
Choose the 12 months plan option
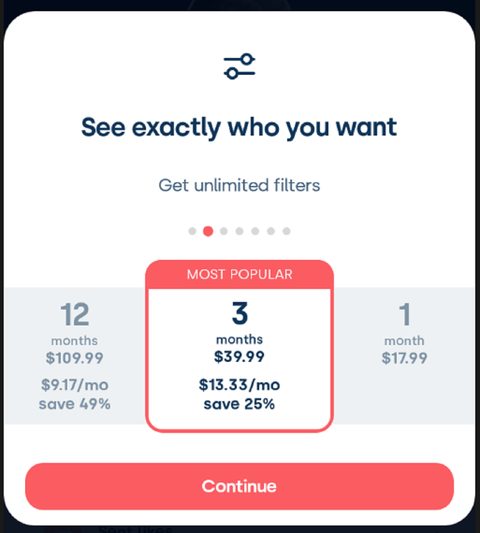point(75,356)
